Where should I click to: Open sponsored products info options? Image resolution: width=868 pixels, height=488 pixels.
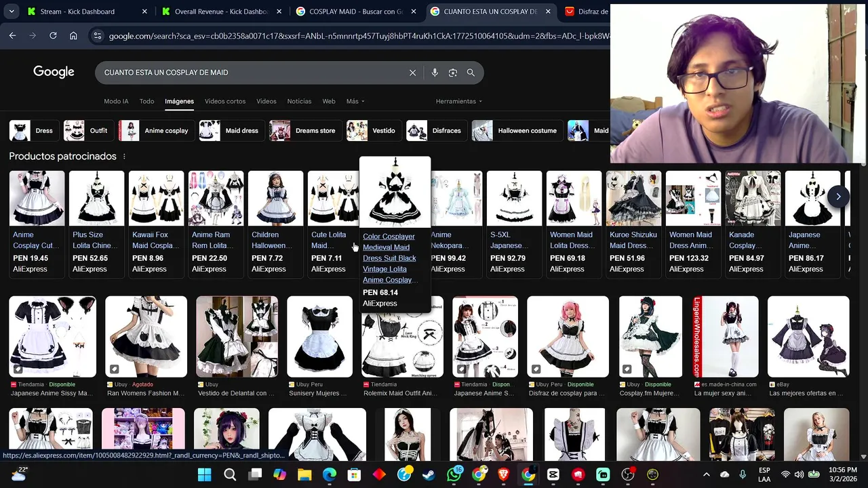pyautogui.click(x=123, y=157)
